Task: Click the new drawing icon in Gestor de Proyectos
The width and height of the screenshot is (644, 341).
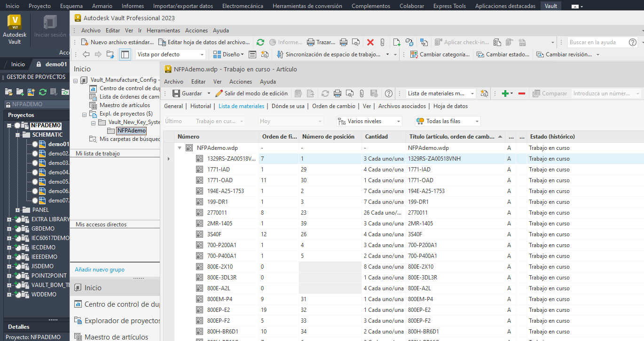Action: click(31, 92)
